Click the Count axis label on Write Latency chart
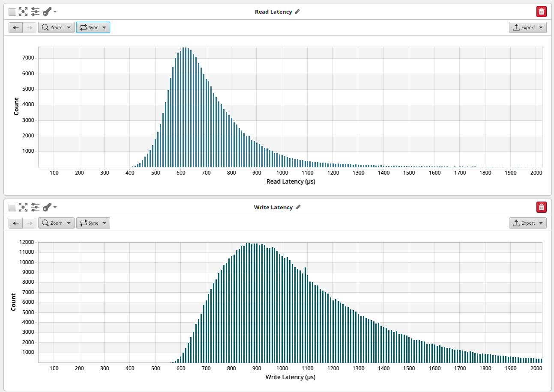The image size is (554, 392). (13, 302)
